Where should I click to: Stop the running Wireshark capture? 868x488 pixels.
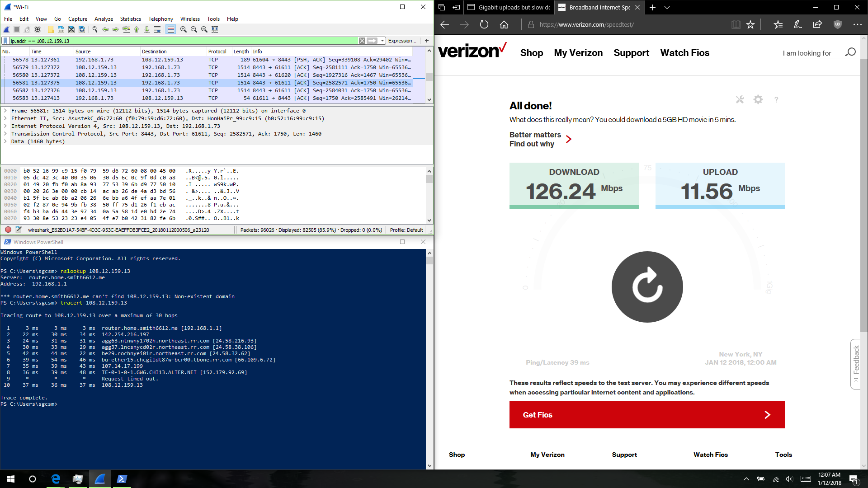(17, 29)
